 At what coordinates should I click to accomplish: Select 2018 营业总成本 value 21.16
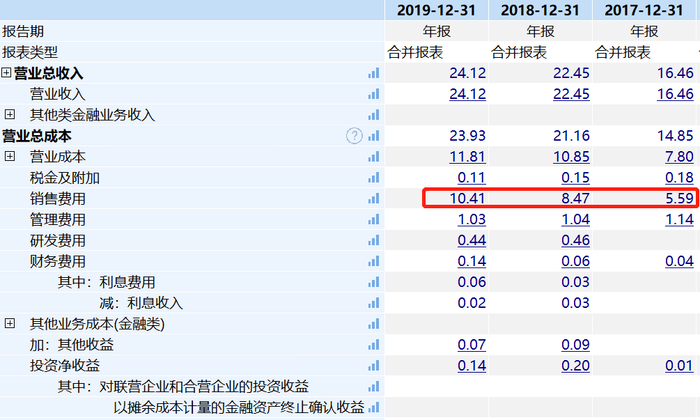coord(571,136)
